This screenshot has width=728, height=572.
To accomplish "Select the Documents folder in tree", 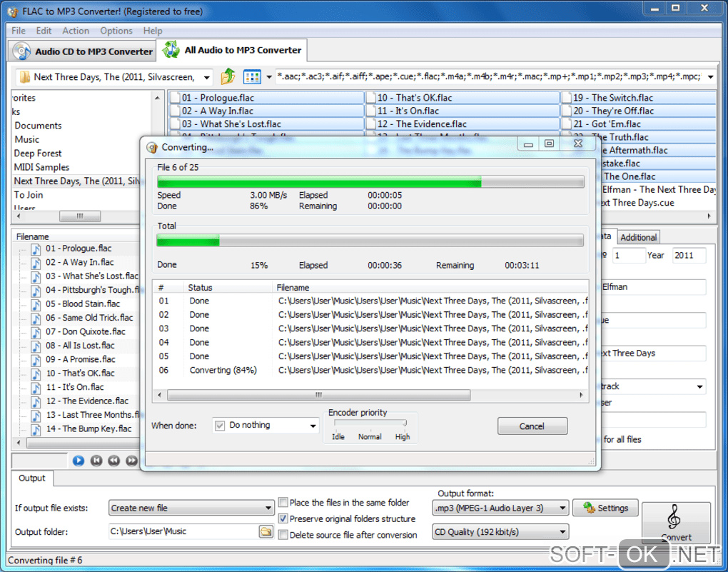I will tap(38, 126).
